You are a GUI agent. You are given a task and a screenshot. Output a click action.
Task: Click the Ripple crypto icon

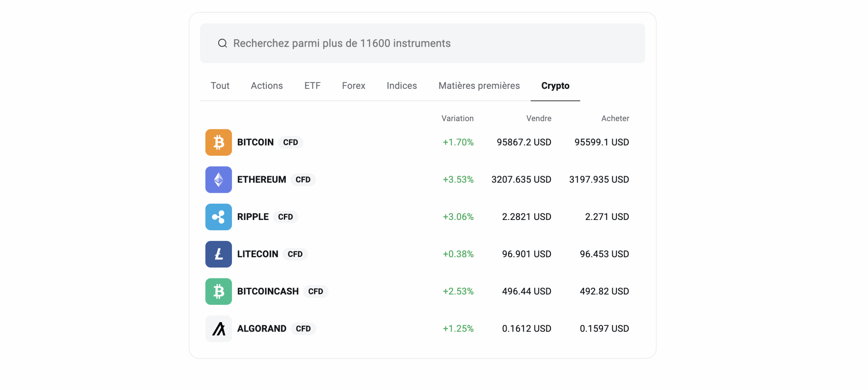click(x=218, y=217)
